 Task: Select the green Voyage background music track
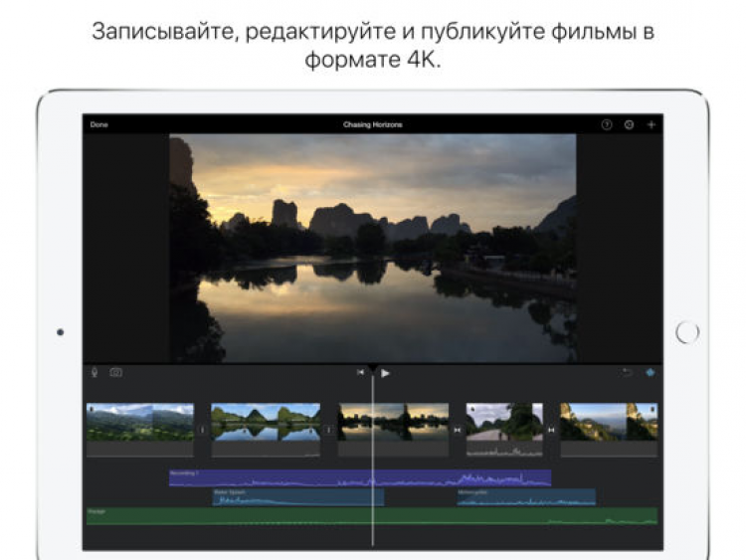click(371, 516)
